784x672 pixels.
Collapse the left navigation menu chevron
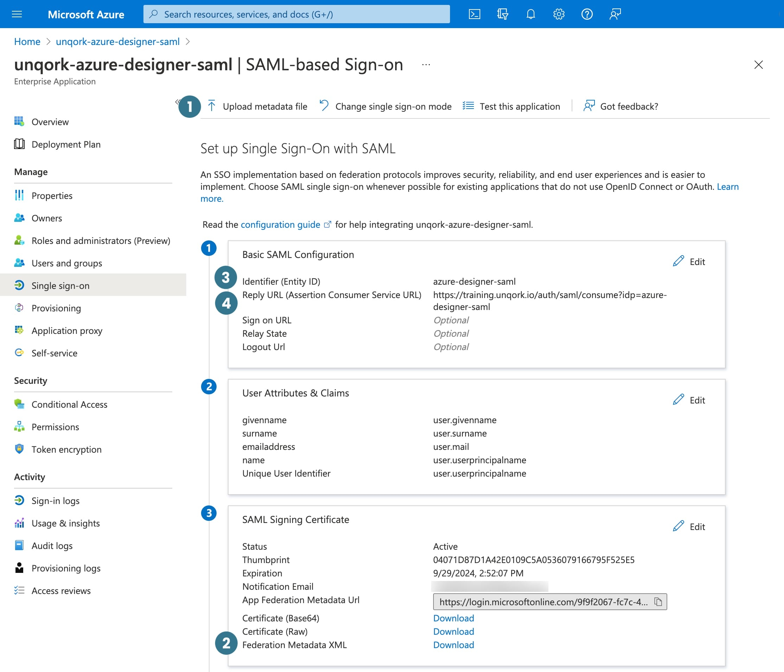pos(177,101)
